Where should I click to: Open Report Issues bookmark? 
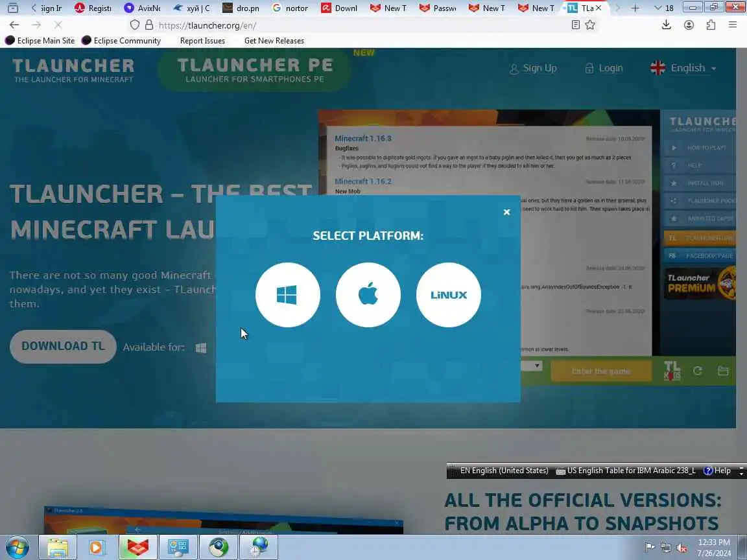coord(202,40)
